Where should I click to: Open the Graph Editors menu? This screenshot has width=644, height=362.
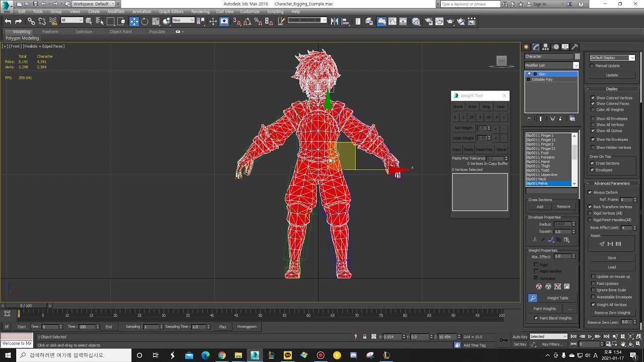[171, 12]
